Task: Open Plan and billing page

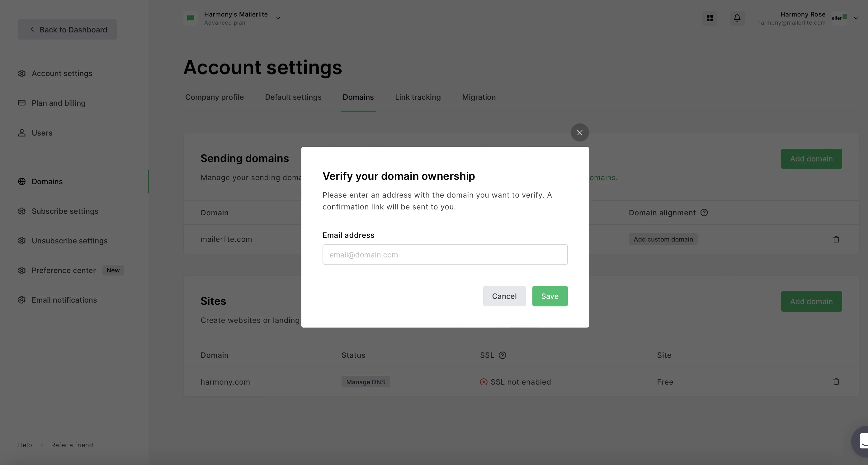Action: [x=58, y=103]
